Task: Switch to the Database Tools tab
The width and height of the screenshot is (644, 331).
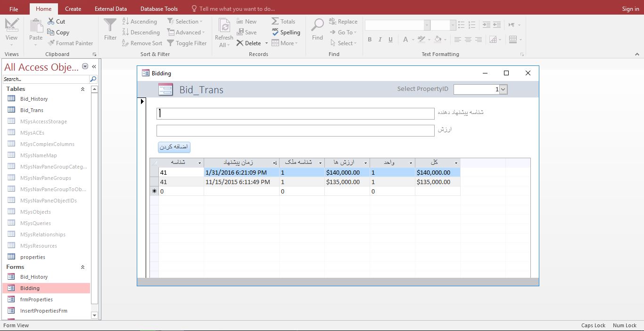Action: (159, 9)
